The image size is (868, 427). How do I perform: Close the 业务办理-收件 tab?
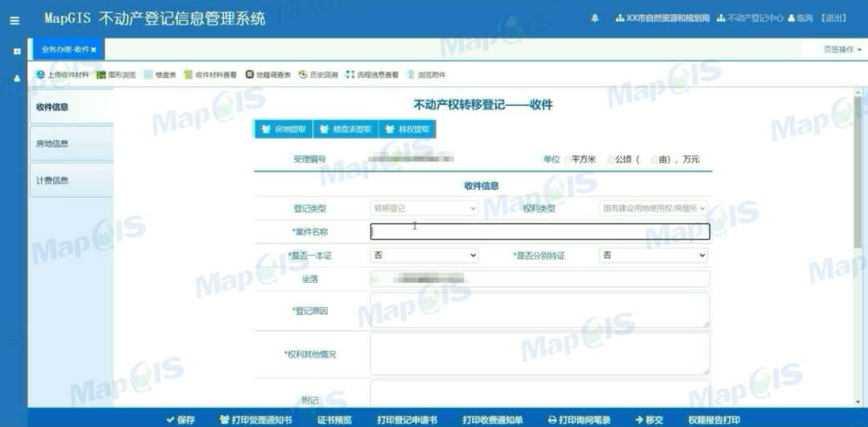[93, 50]
